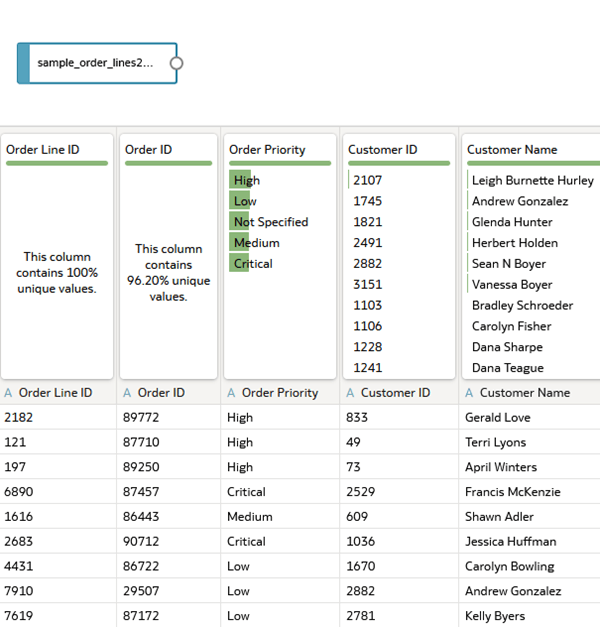Click Customer ID cell 1670
This screenshot has width=600, height=627.
(399, 566)
